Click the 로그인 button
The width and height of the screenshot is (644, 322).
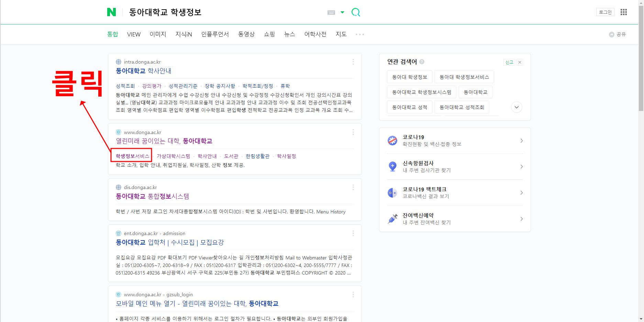tap(605, 12)
